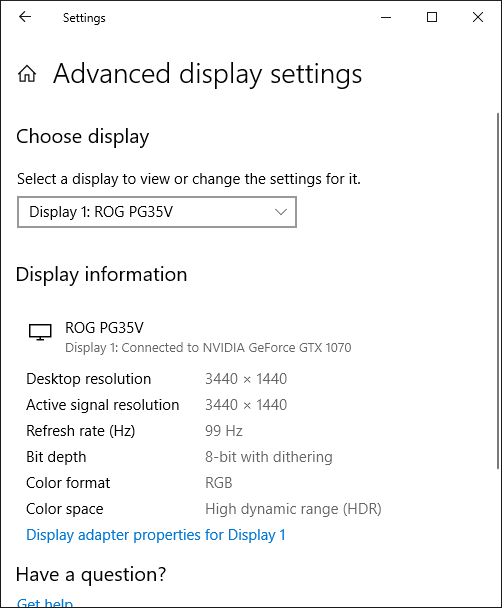Screen dimensions: 502x608
Task: Click the vertical scrollbar thumb
Action: point(498,291)
